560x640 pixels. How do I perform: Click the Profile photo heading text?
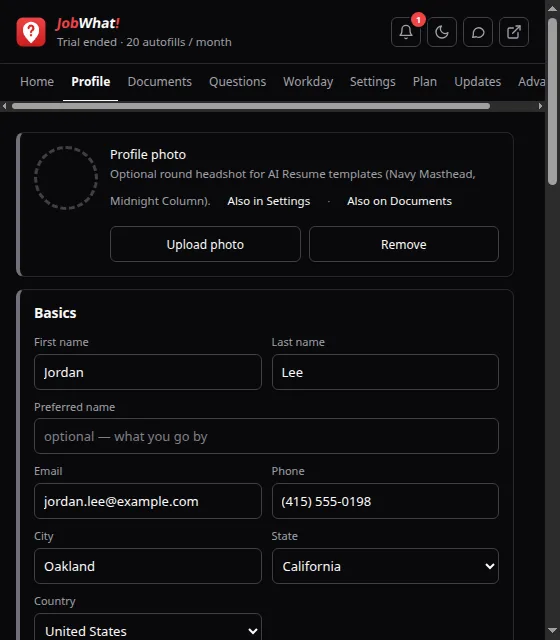coord(148,155)
